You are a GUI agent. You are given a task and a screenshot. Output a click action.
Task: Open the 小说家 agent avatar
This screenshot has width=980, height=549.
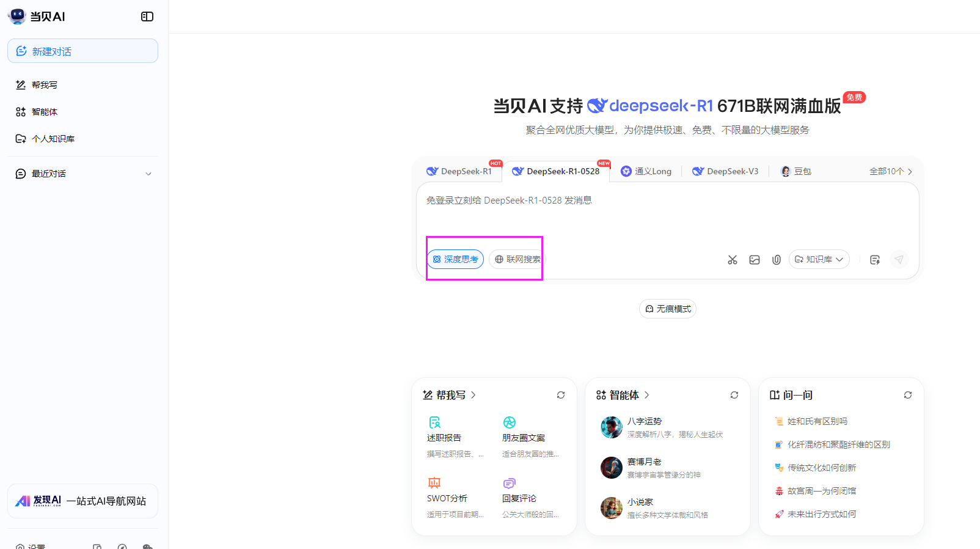612,508
